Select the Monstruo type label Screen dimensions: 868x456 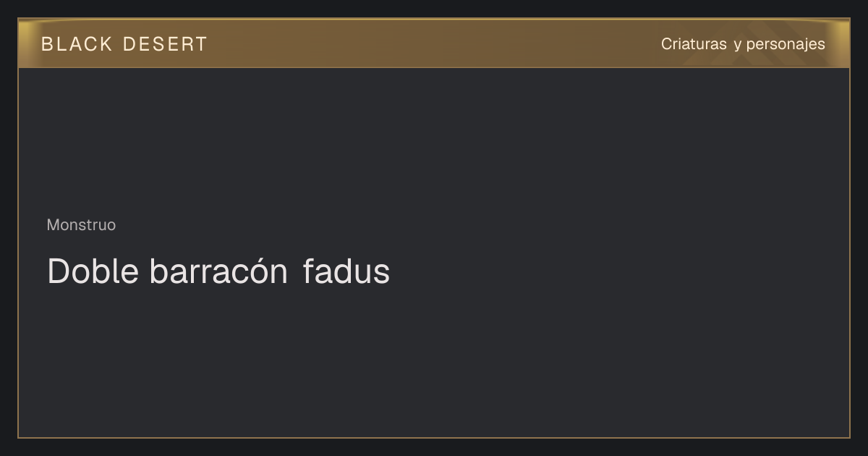[x=81, y=225]
